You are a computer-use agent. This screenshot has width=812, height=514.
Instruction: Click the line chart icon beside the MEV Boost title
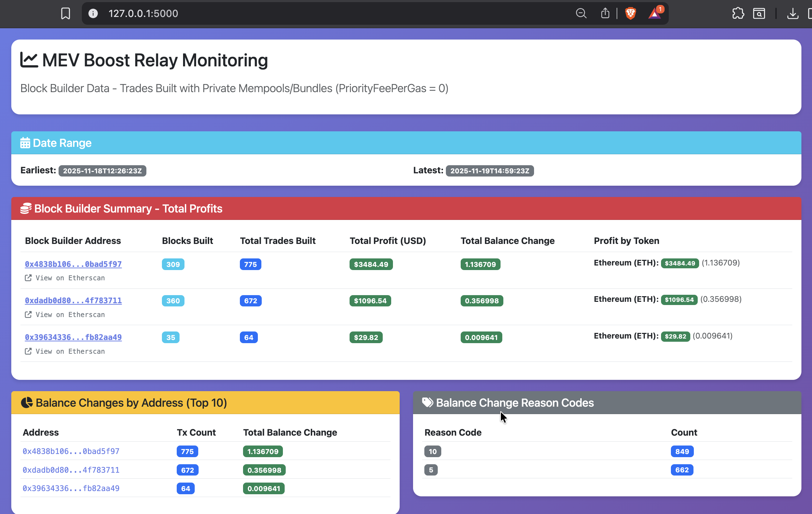[x=29, y=59]
